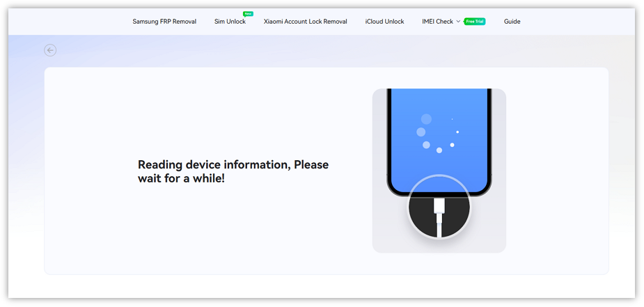Click the IMEI Check chevron arrow
The height and width of the screenshot is (307, 644).
click(x=458, y=22)
